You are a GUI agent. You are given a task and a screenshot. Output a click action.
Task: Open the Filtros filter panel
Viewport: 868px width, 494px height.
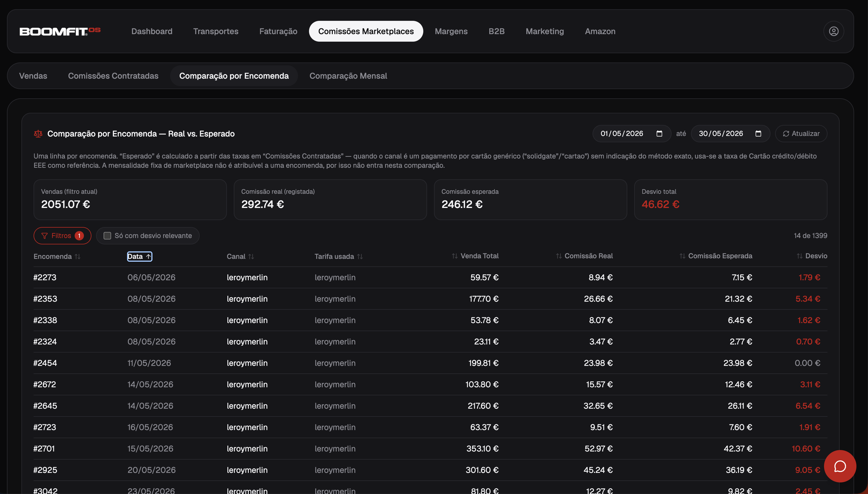pyautogui.click(x=62, y=236)
